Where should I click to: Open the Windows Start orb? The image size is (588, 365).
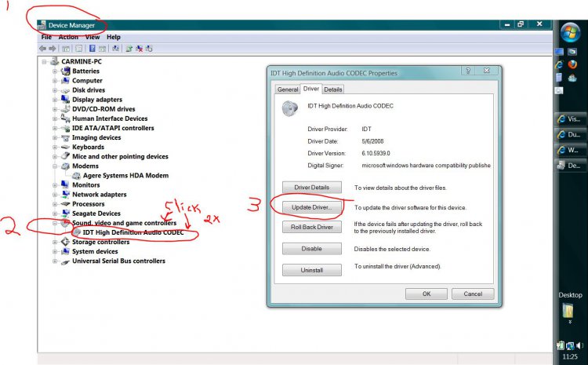point(570,32)
